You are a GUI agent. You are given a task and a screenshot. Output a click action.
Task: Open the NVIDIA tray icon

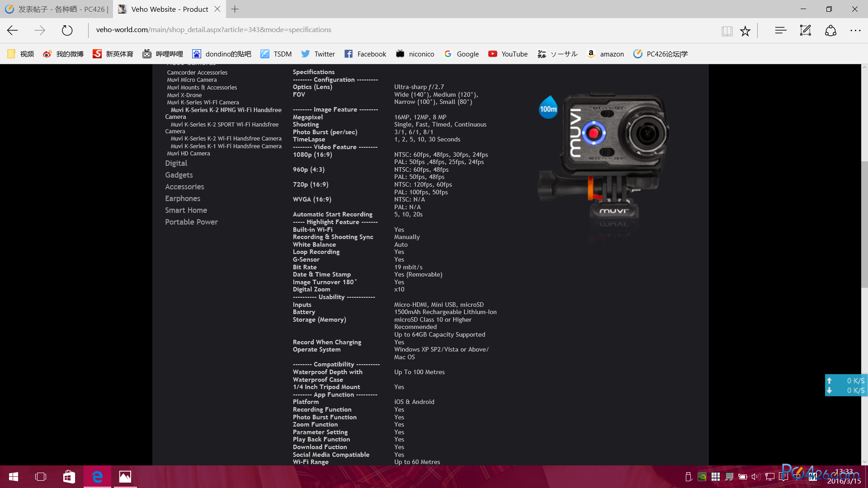click(702, 477)
